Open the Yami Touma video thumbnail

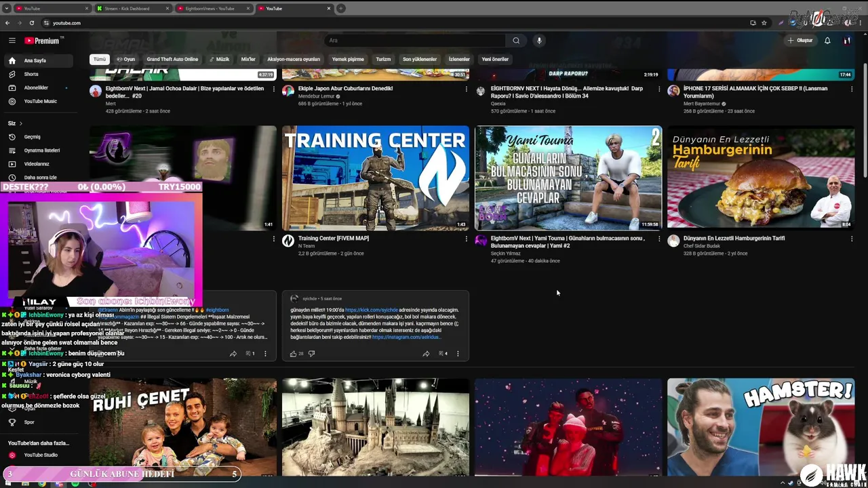tap(568, 178)
